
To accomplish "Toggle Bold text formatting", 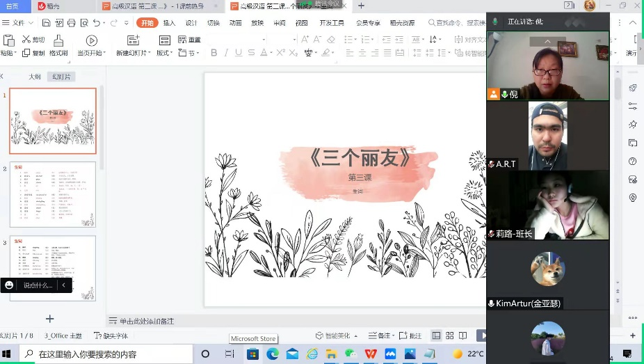I will (214, 53).
